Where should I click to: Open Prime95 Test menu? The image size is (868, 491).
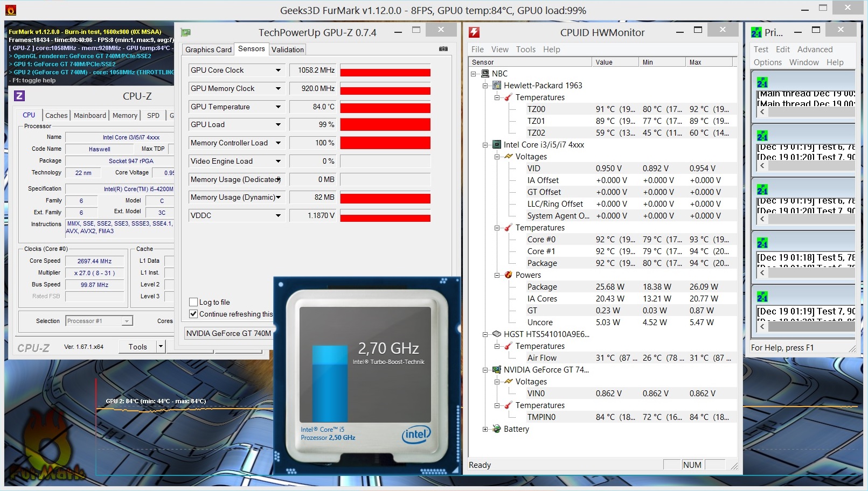tap(761, 49)
